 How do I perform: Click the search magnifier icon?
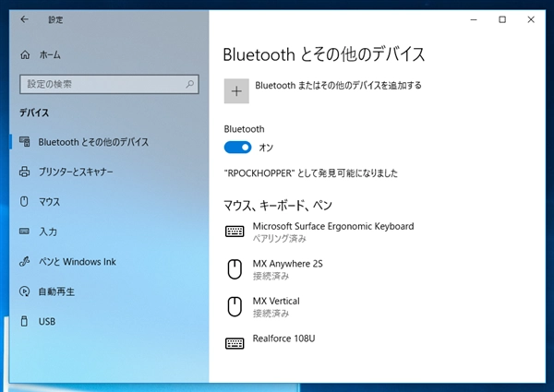189,84
